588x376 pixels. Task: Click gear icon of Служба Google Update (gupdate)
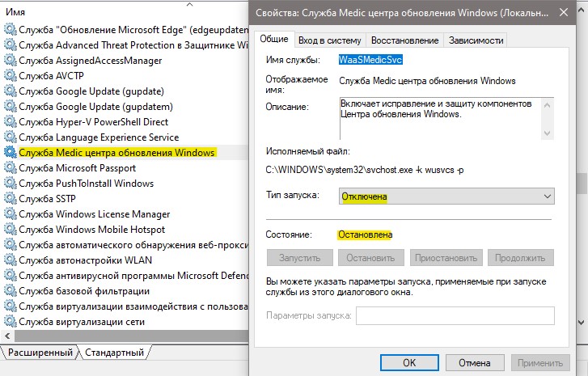[x=11, y=91]
